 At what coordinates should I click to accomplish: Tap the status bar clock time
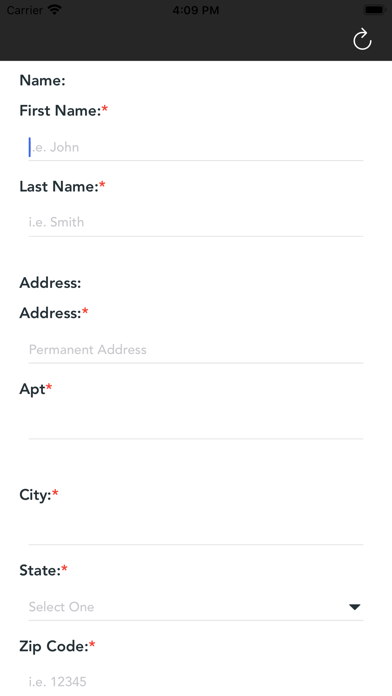tap(196, 10)
